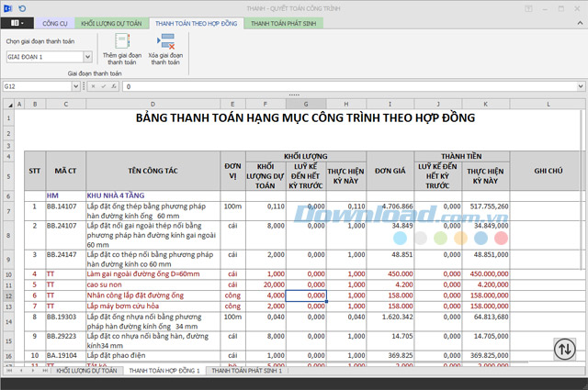Select THANH TOÁN HỢP ĐỒNG 1 sheet tab
This screenshot has width=588, height=390.
pos(164,371)
